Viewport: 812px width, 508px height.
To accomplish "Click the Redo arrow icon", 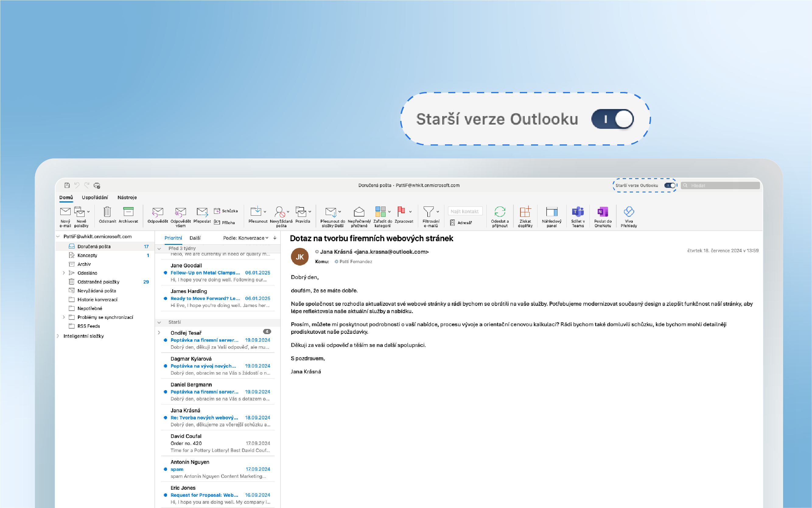I will click(x=87, y=185).
